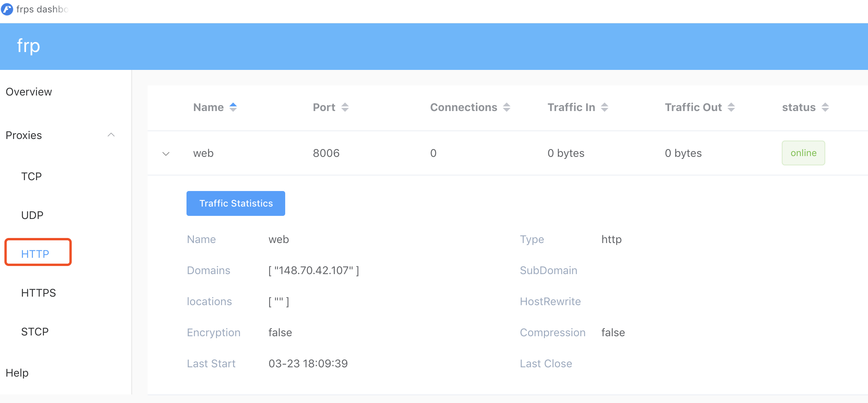868x403 pixels.
Task: Click the Encryption value false
Action: click(x=280, y=332)
